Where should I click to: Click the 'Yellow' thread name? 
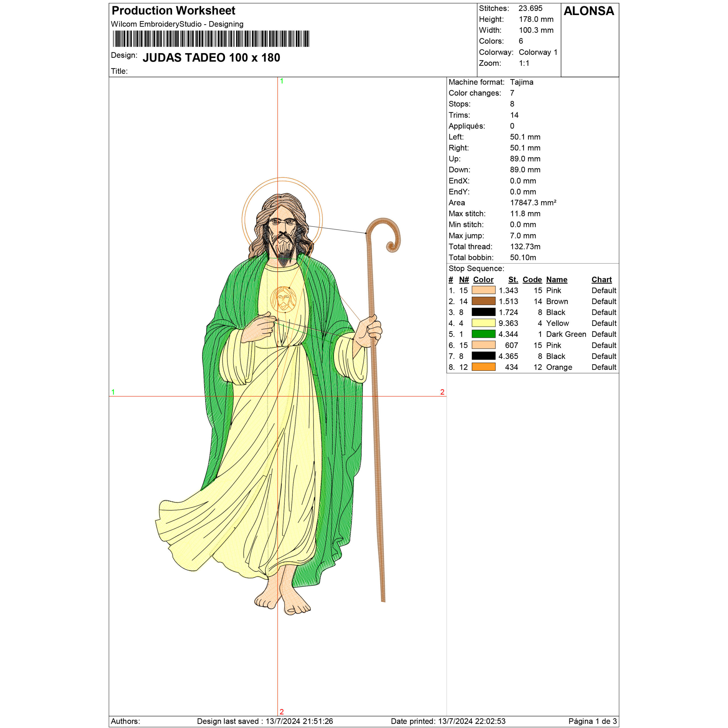(x=557, y=323)
